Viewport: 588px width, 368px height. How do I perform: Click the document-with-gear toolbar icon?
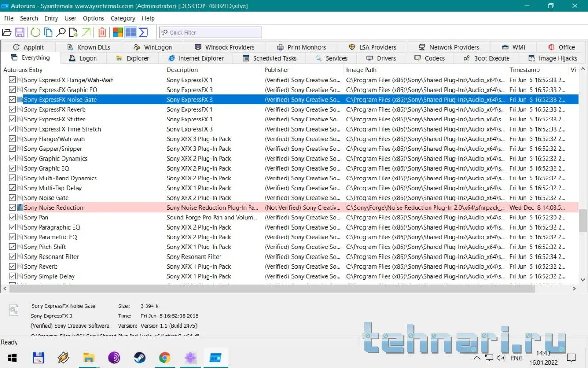[73, 32]
